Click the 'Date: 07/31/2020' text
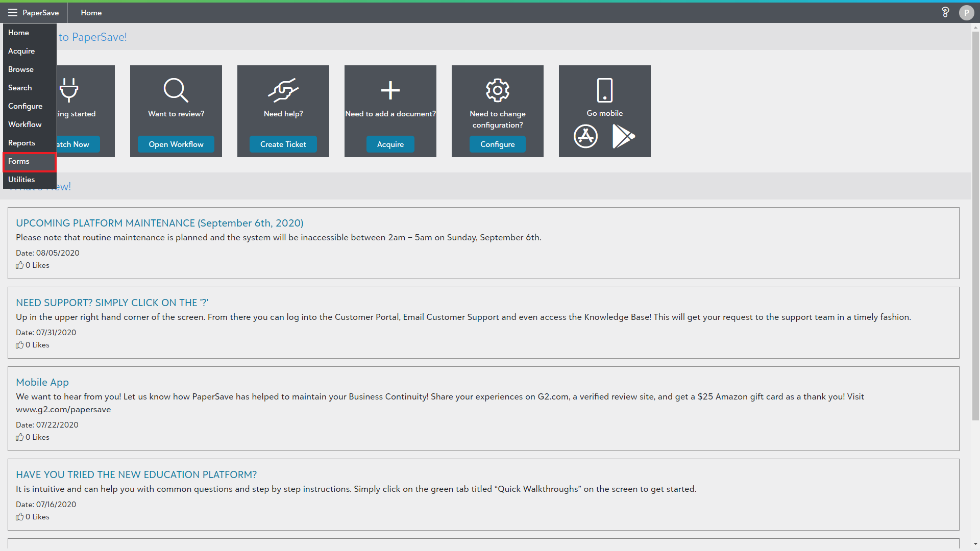 46,333
